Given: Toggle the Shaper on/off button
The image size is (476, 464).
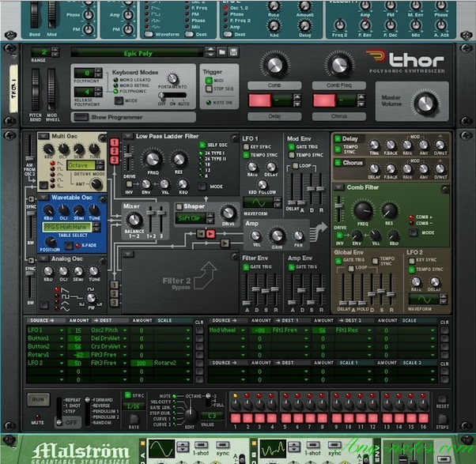Looking at the screenshot, I should [179, 206].
